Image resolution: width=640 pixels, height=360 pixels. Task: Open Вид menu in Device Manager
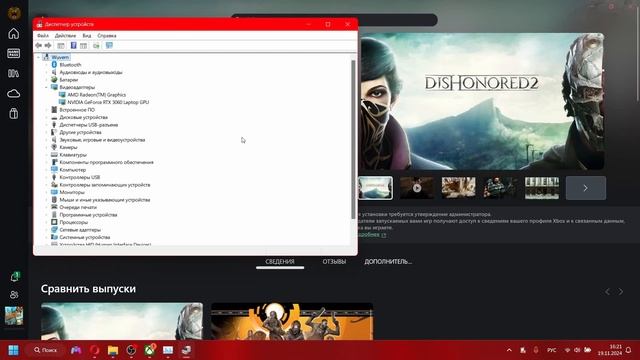click(x=87, y=36)
